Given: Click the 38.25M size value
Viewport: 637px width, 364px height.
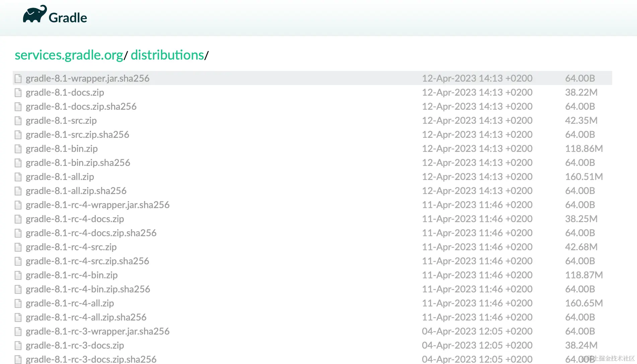Looking at the screenshot, I should (x=581, y=219).
